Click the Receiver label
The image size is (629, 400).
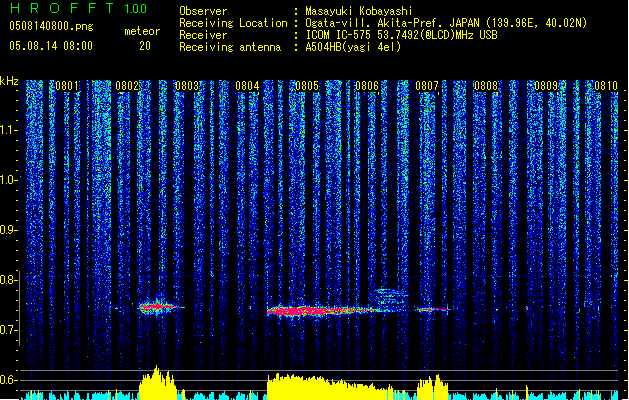click(x=203, y=35)
